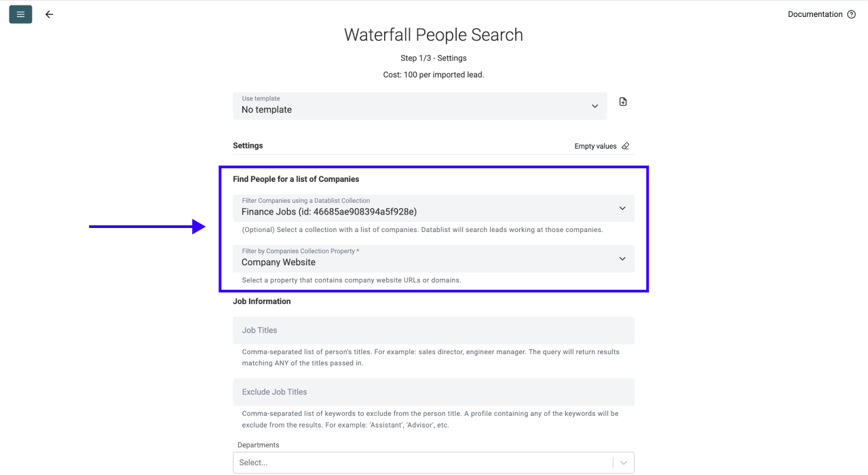Image resolution: width=868 pixels, height=475 pixels.
Task: Focus the Job Titles input field
Action: click(433, 330)
